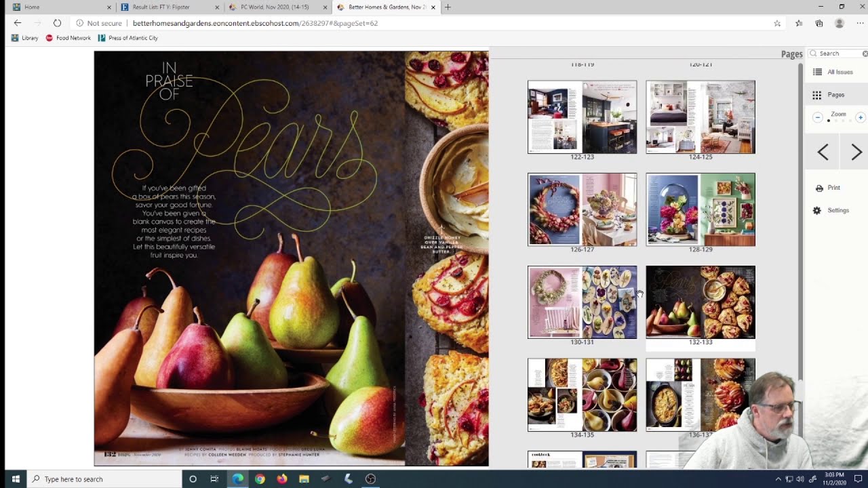The width and height of the screenshot is (868, 488).
Task: Clear the search box with the X
Action: click(x=865, y=54)
